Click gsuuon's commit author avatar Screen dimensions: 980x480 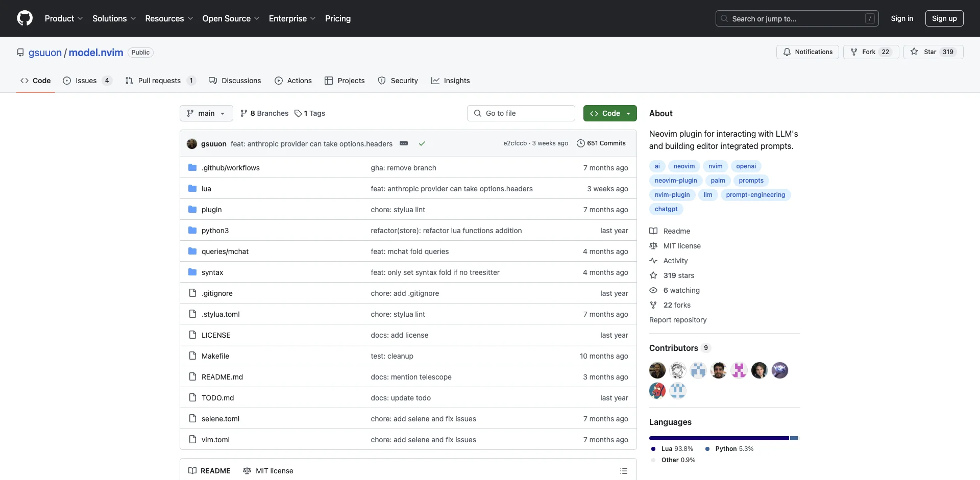(192, 144)
